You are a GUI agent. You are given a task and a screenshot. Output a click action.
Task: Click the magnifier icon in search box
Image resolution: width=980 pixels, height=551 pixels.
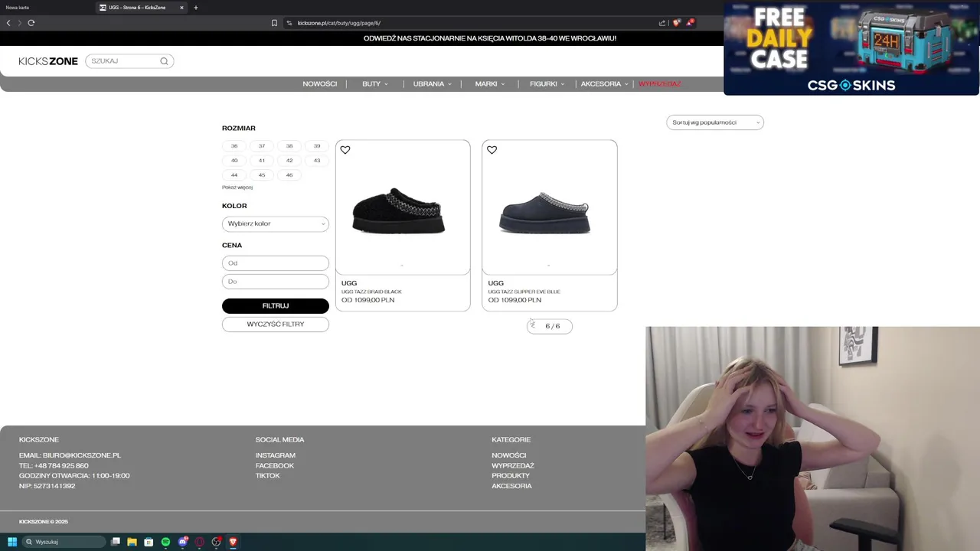click(164, 61)
